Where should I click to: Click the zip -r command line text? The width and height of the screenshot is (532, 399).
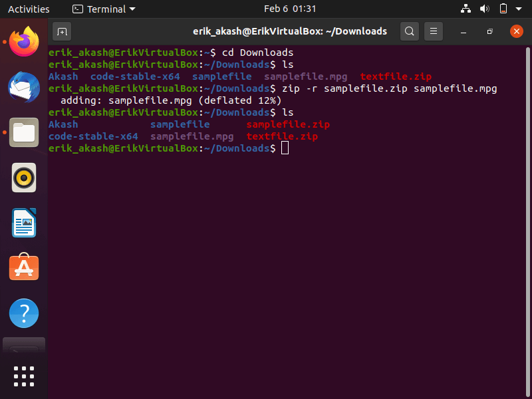[390, 89]
